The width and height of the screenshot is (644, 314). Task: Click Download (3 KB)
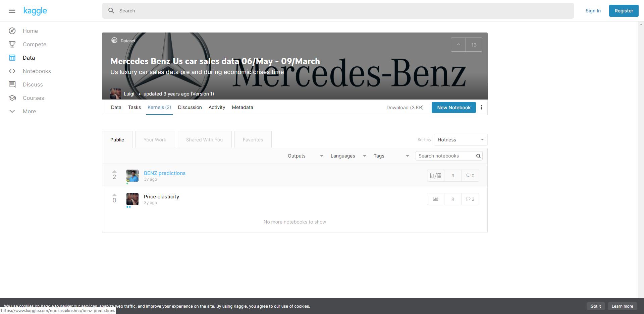coord(405,108)
